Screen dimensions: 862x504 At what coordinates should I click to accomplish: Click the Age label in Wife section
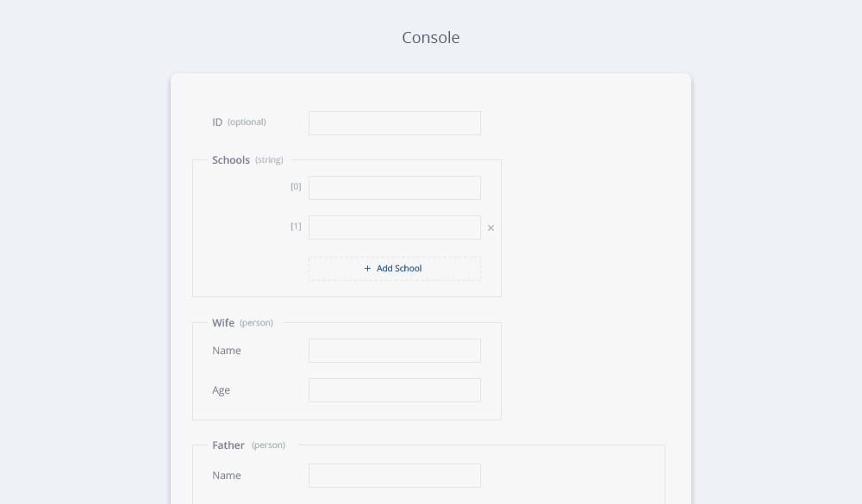(x=221, y=390)
